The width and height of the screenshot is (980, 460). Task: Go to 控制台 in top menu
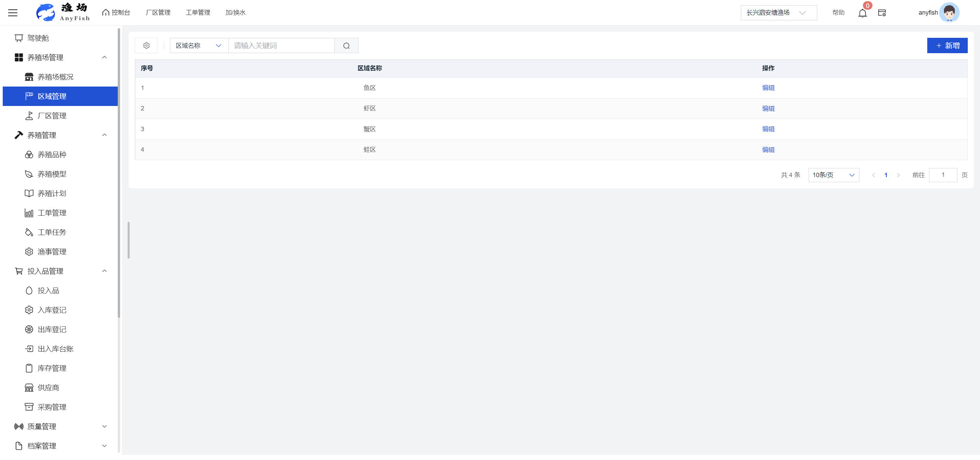tap(116, 13)
